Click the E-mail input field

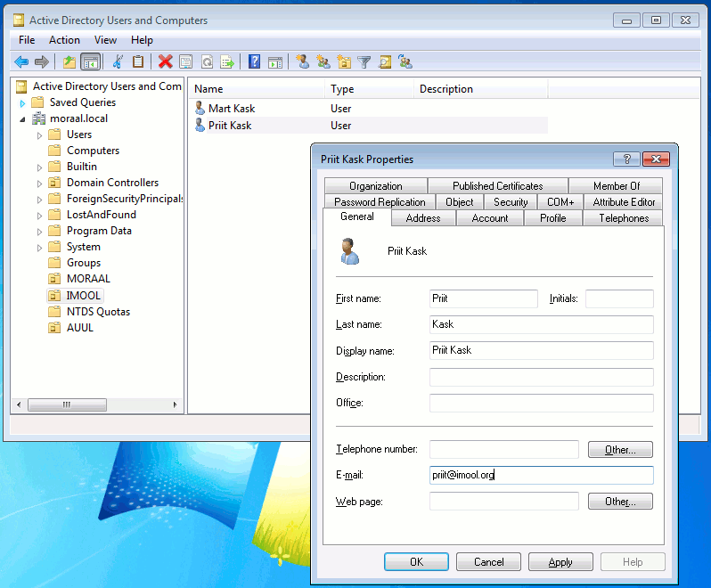[542, 475]
